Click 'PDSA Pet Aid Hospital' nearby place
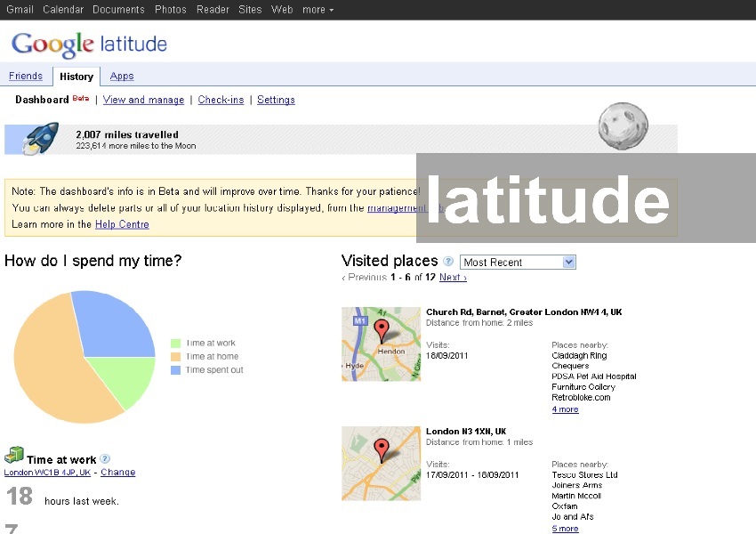 coord(594,376)
